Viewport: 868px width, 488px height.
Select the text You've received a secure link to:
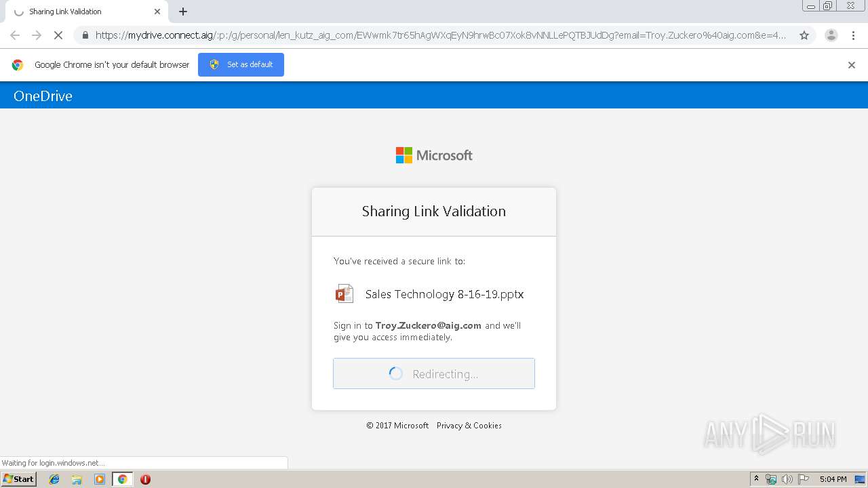399,261
